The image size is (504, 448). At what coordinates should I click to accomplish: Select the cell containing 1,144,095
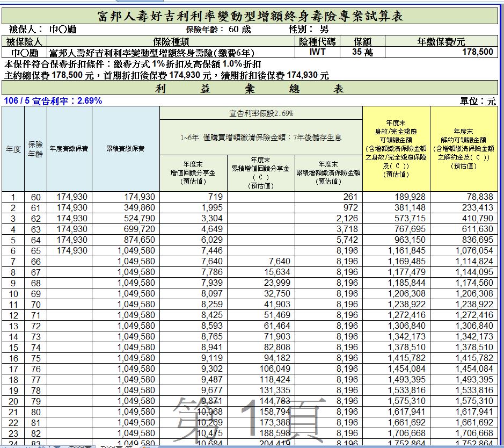[x=464, y=272]
